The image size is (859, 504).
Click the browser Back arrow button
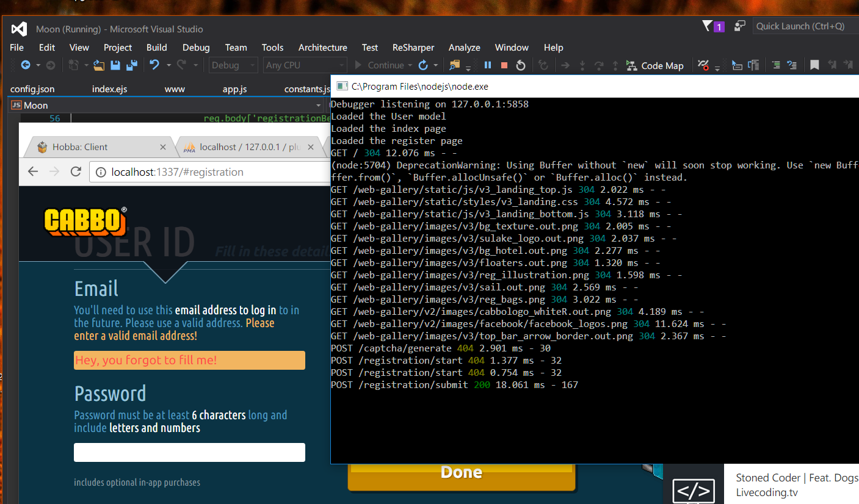(33, 172)
